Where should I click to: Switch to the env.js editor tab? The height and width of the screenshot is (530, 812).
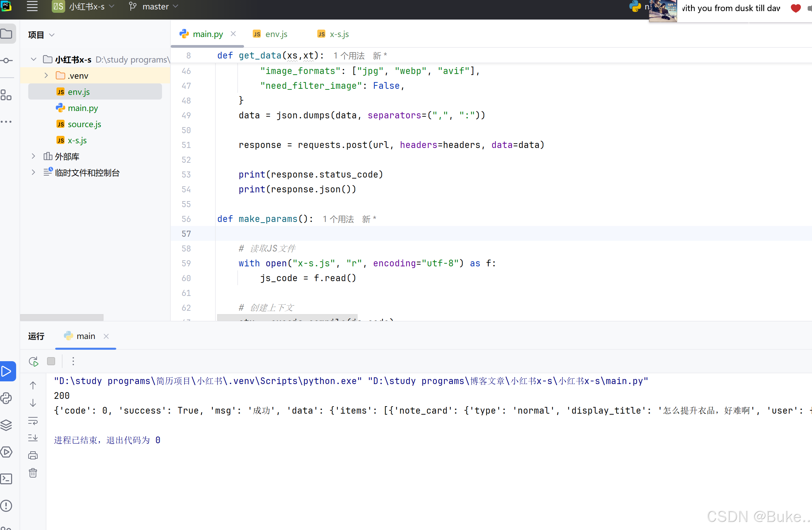click(276, 34)
